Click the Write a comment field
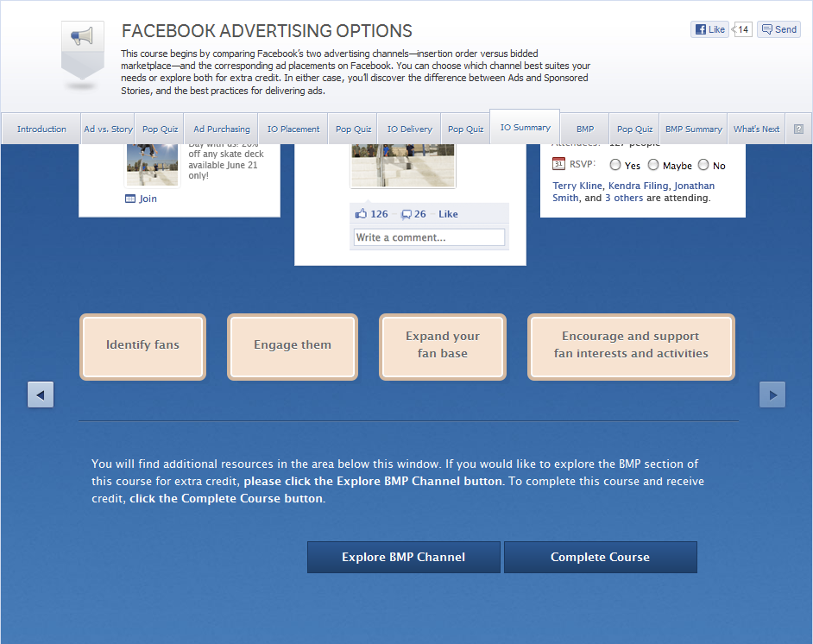This screenshot has height=644, width=813. coord(429,237)
